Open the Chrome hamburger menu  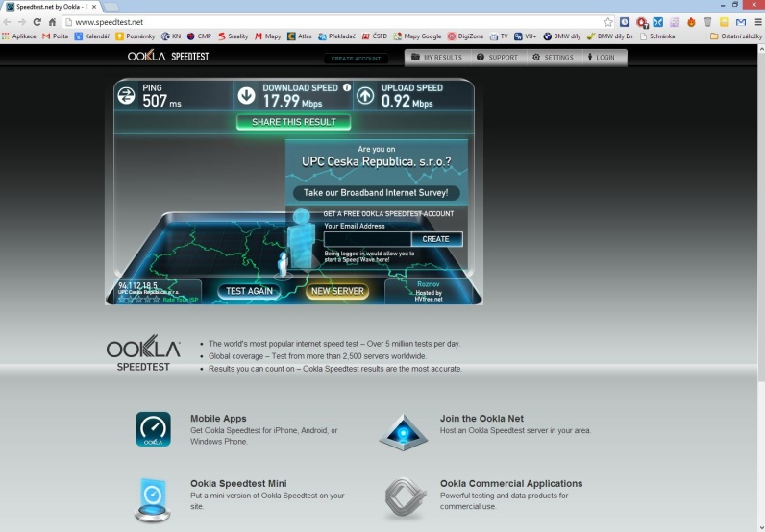point(756,21)
